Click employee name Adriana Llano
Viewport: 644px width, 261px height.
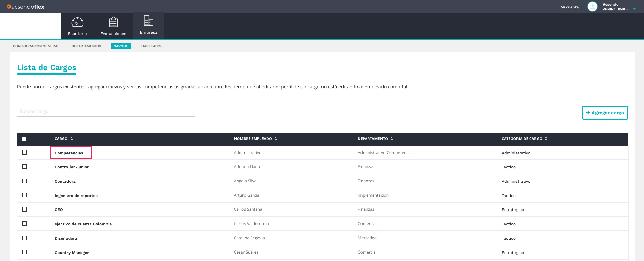coord(247,167)
